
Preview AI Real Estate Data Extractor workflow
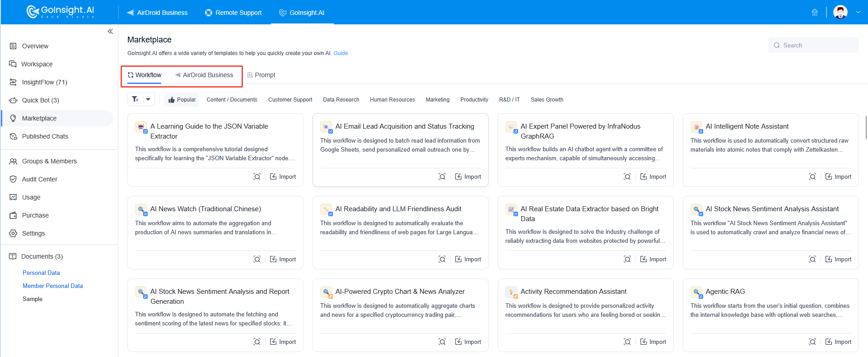click(627, 259)
